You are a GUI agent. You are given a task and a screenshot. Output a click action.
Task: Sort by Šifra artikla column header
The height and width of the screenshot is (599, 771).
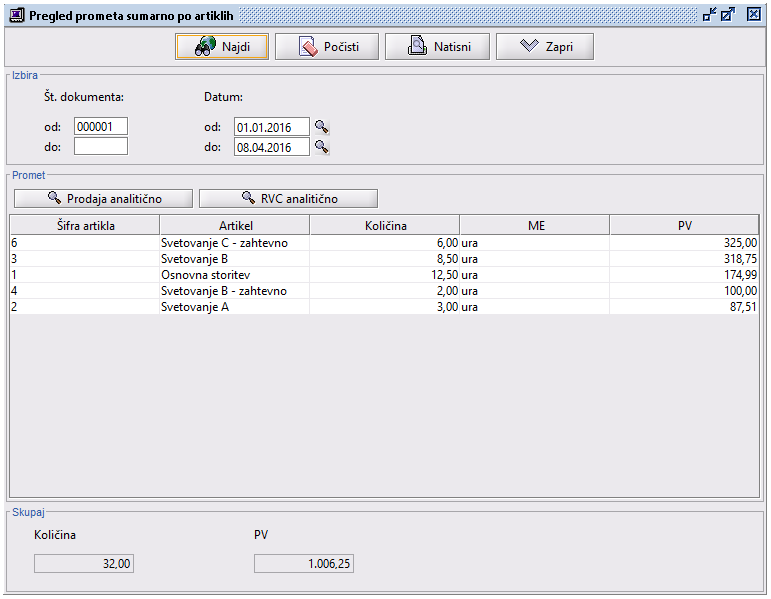[x=85, y=226]
